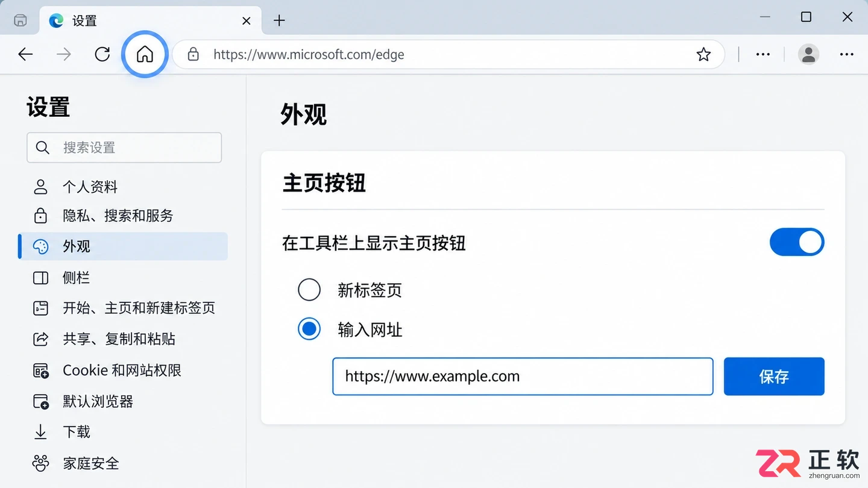Click the Home button in toolbar
868x488 pixels.
[145, 54]
